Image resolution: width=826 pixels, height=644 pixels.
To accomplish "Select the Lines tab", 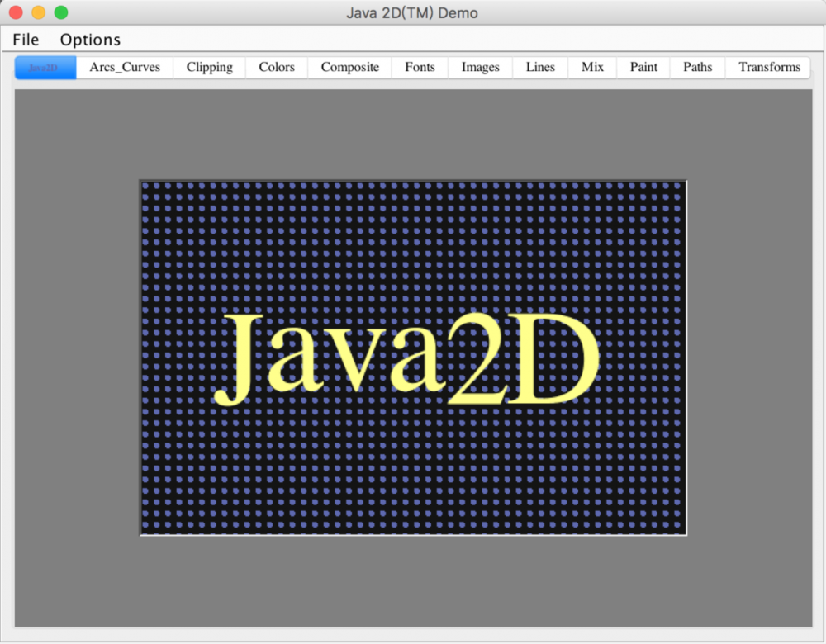I will pos(539,67).
